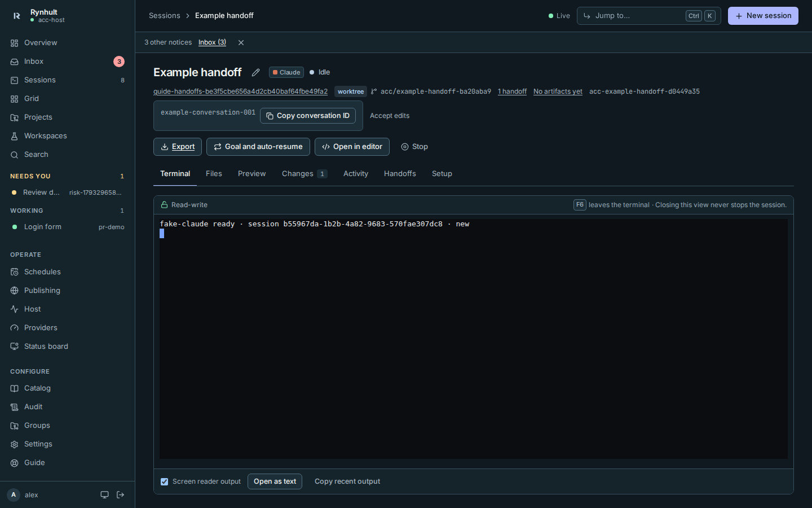Click Copy recent output
This screenshot has height=508, width=812.
click(347, 481)
